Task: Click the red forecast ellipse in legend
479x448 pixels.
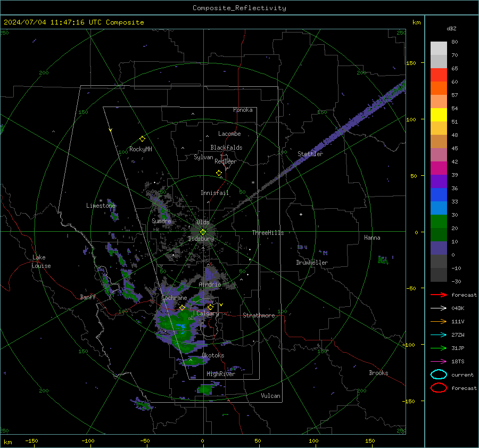Action: click(439, 388)
